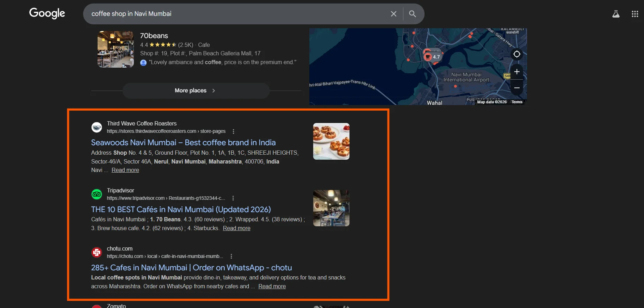The image size is (644, 308).
Task: Open options menu for chotu.com result
Action: coord(231,257)
